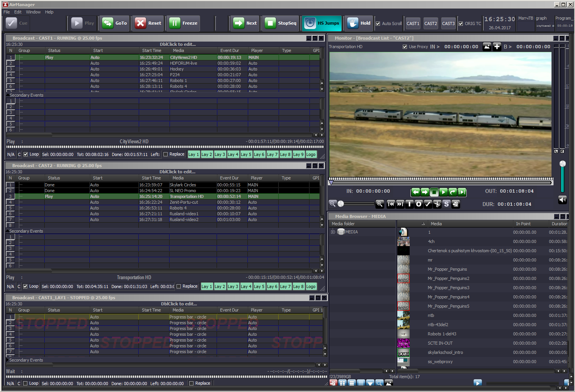Image resolution: width=575 pixels, height=392 pixels.
Task: Toggle the Auto Scroll checkbox
Action: click(x=378, y=23)
